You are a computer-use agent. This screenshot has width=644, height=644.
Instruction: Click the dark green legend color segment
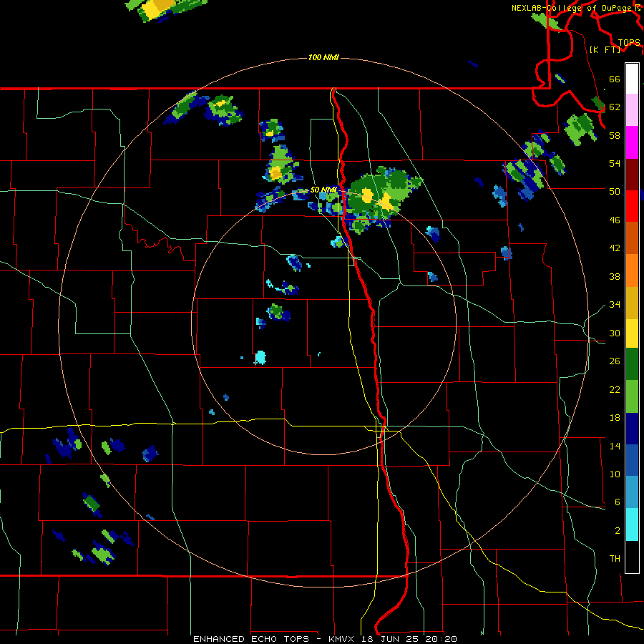pyautogui.click(x=632, y=364)
